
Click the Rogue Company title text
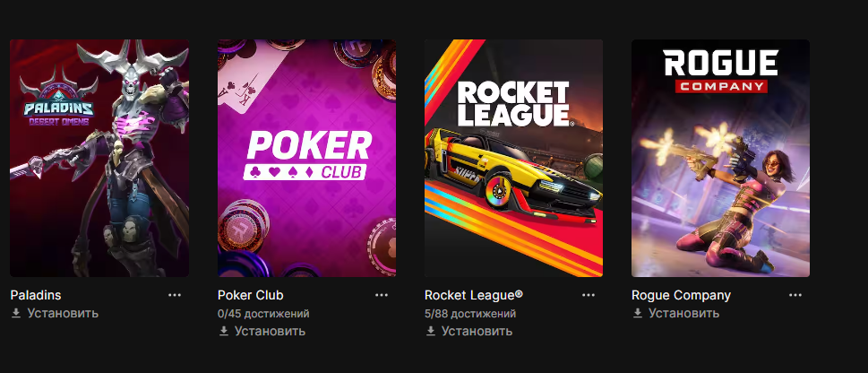point(681,295)
